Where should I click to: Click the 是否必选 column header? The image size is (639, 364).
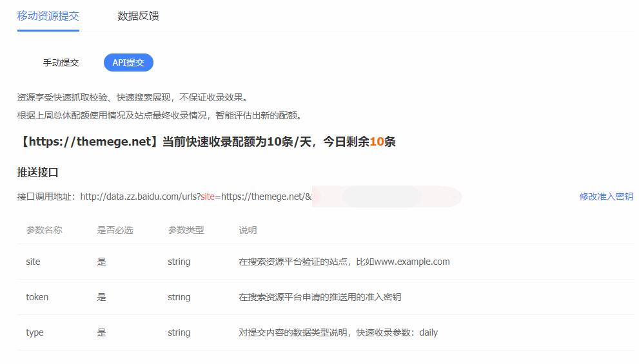coord(115,230)
